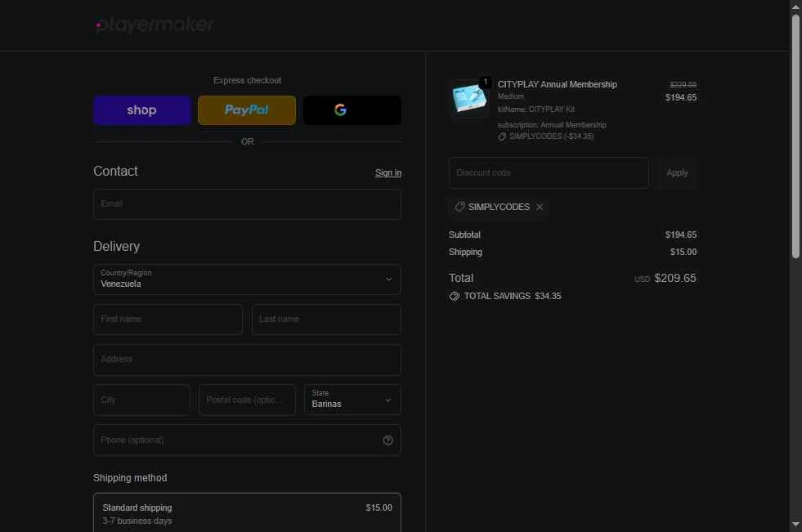Check out using the PayPal button
Image resolution: width=802 pixels, height=532 pixels.
[x=247, y=110]
